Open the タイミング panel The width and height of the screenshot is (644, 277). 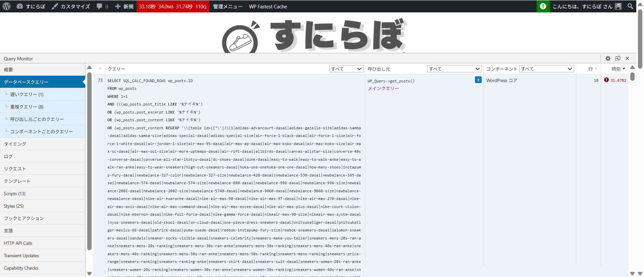point(43,144)
